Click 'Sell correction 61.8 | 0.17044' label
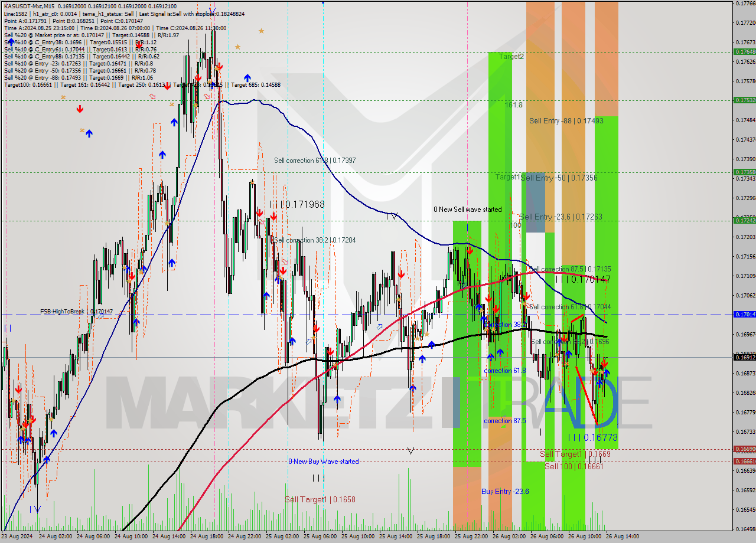 pyautogui.click(x=570, y=307)
